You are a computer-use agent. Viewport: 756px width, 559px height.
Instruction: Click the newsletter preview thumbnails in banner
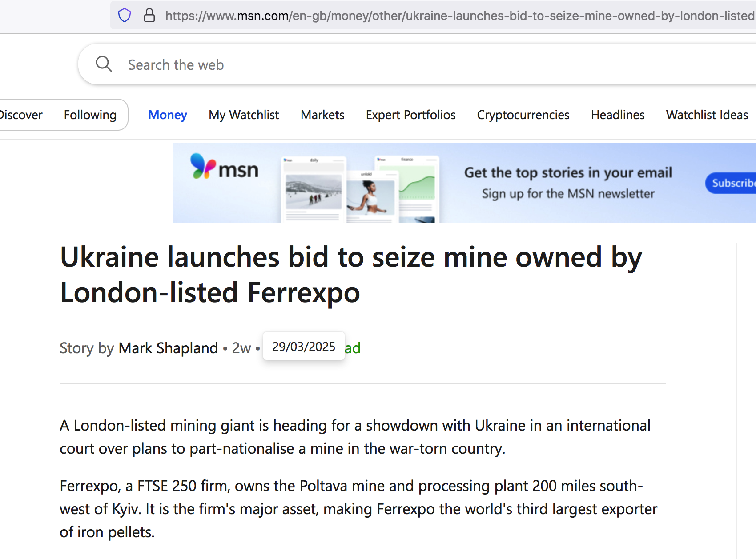(360, 189)
